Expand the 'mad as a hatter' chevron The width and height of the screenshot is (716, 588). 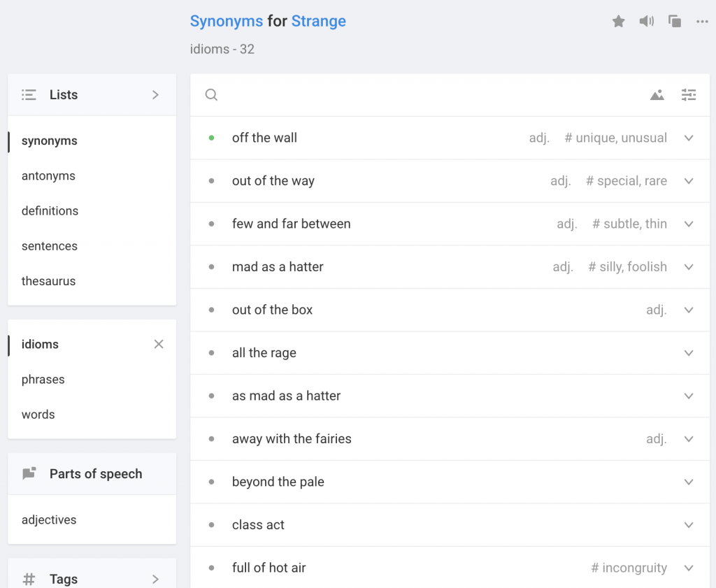click(689, 266)
